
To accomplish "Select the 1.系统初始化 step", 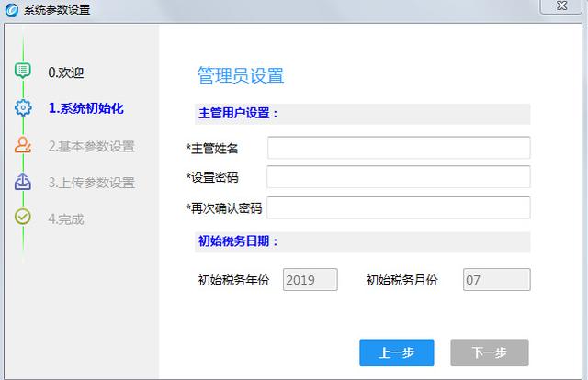I will [85, 108].
